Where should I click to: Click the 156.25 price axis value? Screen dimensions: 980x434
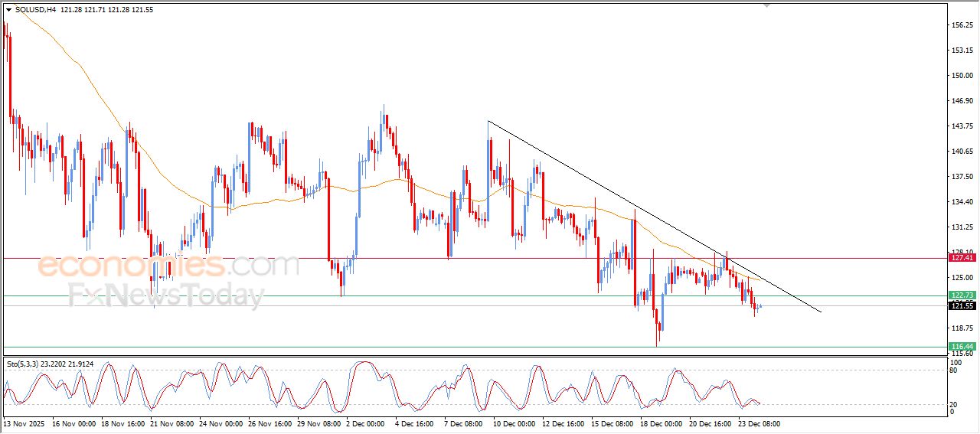tap(962, 25)
